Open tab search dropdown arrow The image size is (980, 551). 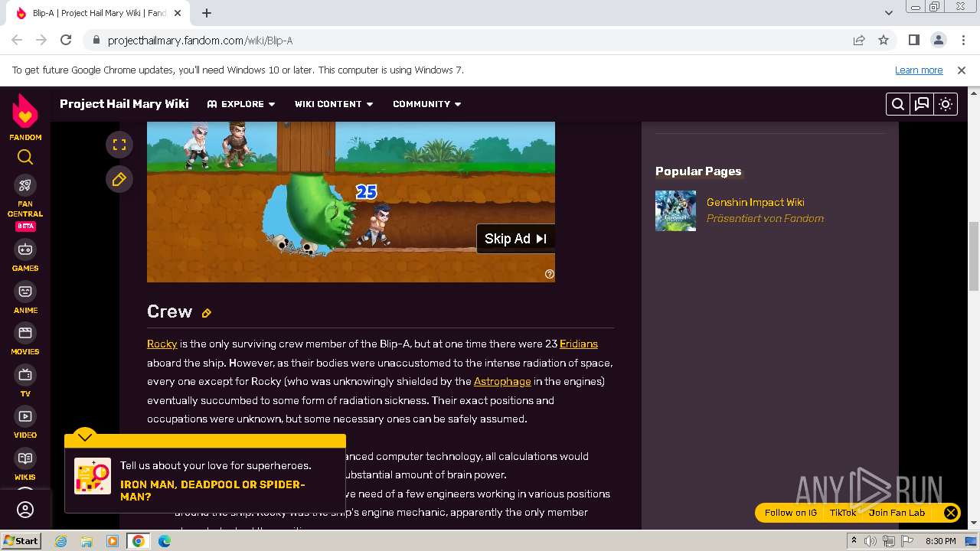point(889,13)
